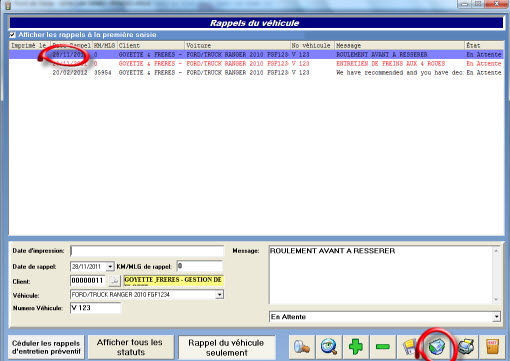
Task: Click 'Céduler les rappels d'entretien préventif'
Action: [x=46, y=347]
